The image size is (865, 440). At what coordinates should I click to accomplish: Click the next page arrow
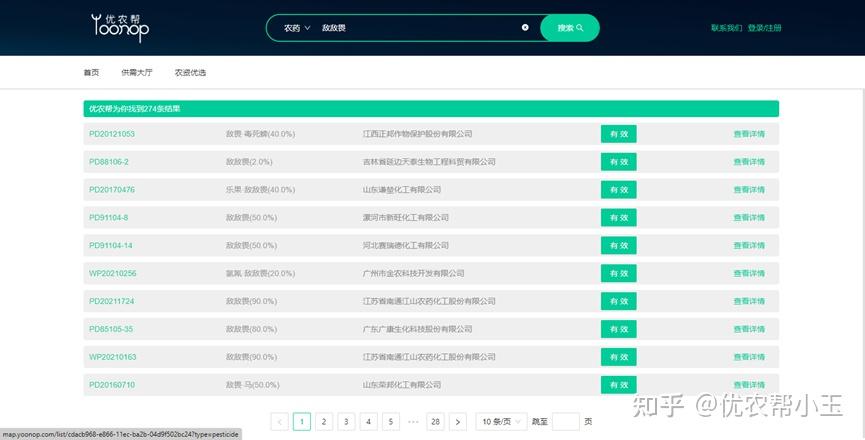[x=458, y=422]
